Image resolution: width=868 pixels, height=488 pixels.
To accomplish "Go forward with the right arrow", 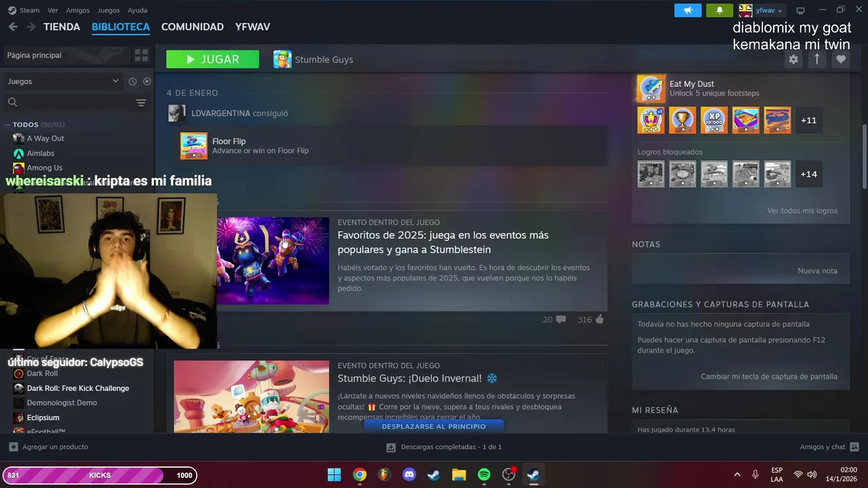I will (x=31, y=27).
